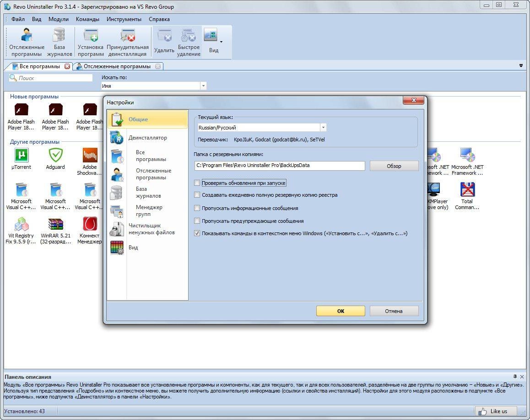
Task: Click Отмена in the settings dialog
Action: [x=394, y=311]
